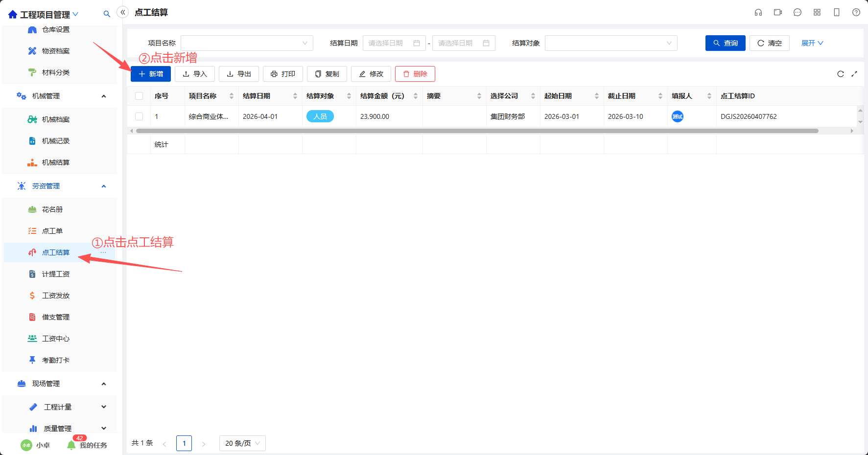This screenshot has width=868, height=455.
Task: Open the headset support icon
Action: click(758, 13)
